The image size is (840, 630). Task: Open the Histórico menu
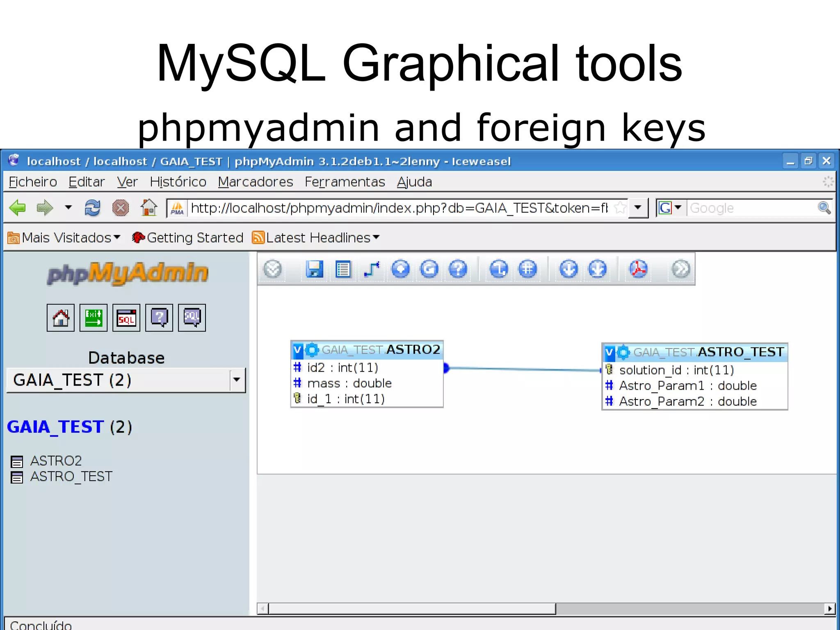(x=178, y=182)
